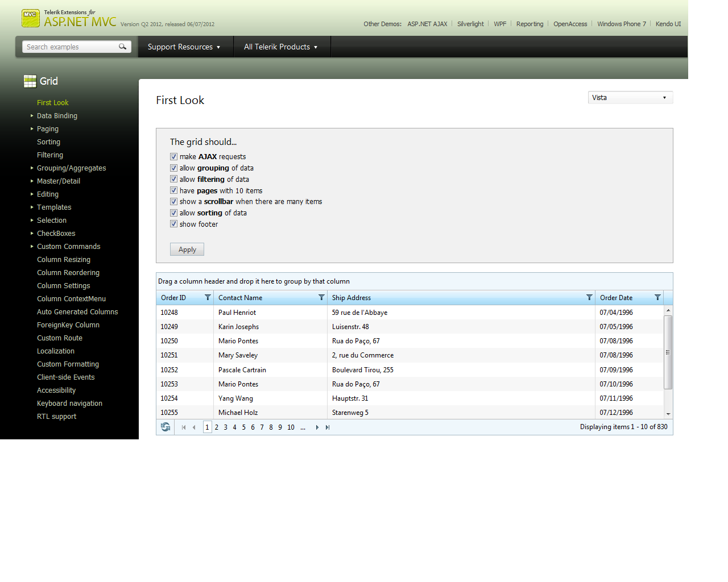Click the grid vertical scrollbar thumb

[x=668, y=352]
